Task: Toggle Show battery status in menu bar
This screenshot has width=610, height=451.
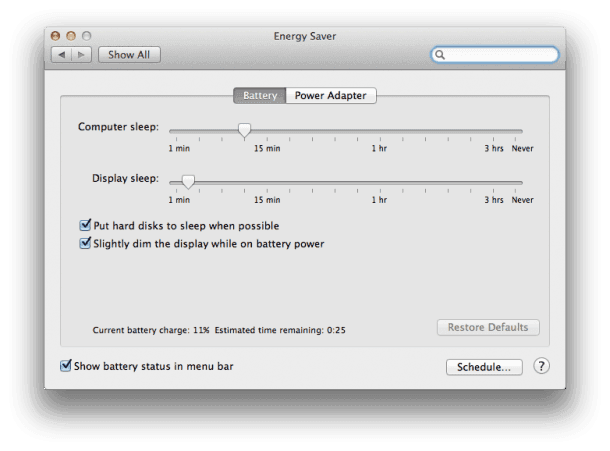Action: point(65,366)
